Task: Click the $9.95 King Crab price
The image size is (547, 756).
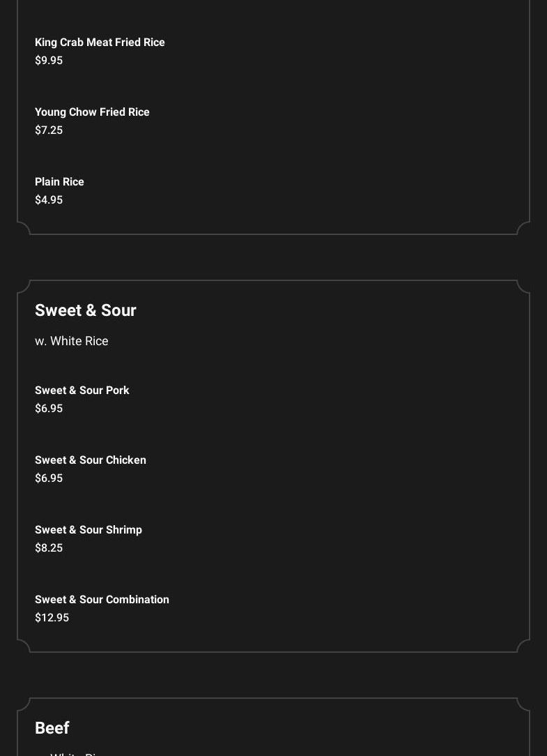Action: (49, 61)
